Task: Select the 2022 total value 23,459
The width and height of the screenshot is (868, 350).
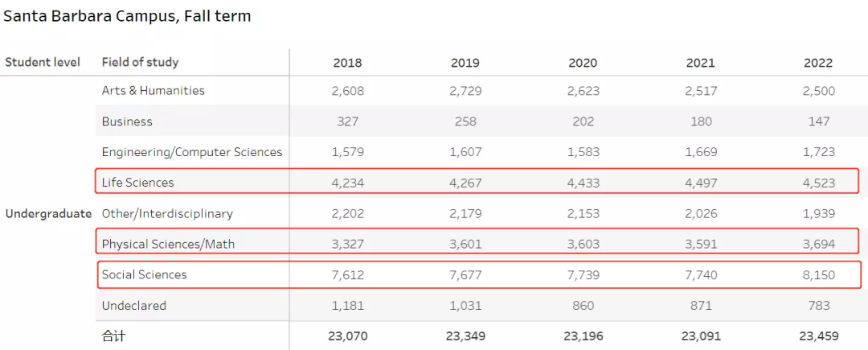Action: click(818, 336)
